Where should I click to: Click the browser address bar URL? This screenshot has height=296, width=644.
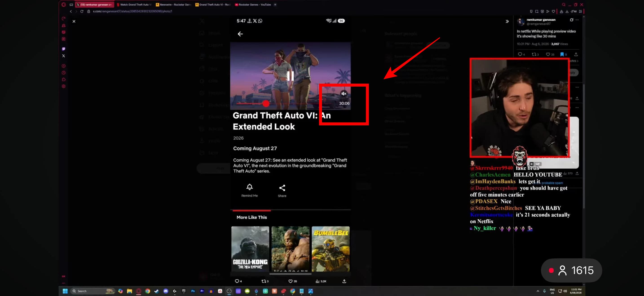(132, 11)
